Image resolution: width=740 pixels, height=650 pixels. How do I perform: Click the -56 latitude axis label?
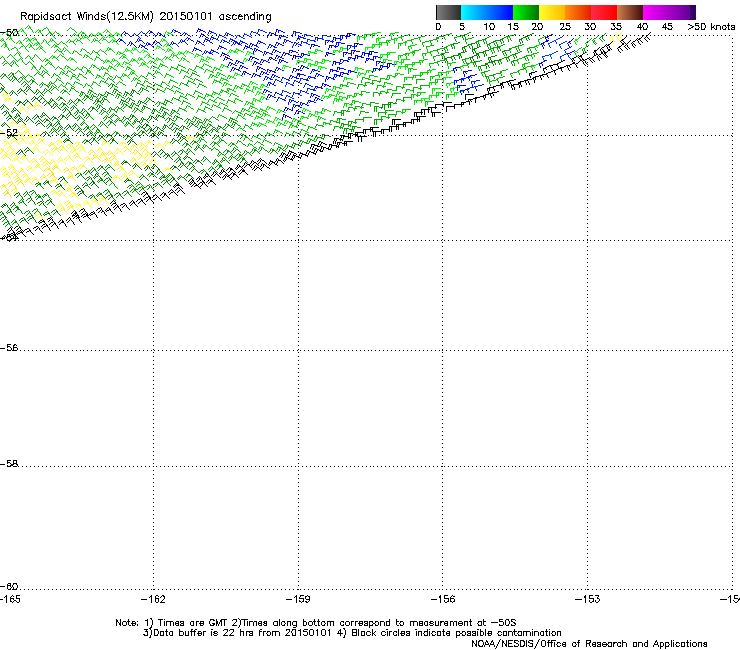[x=9, y=347]
